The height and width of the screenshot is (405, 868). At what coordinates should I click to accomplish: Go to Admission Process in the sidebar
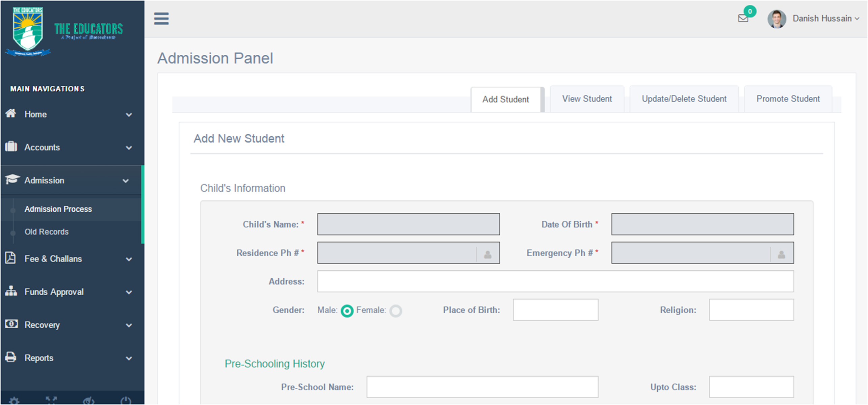(x=58, y=209)
